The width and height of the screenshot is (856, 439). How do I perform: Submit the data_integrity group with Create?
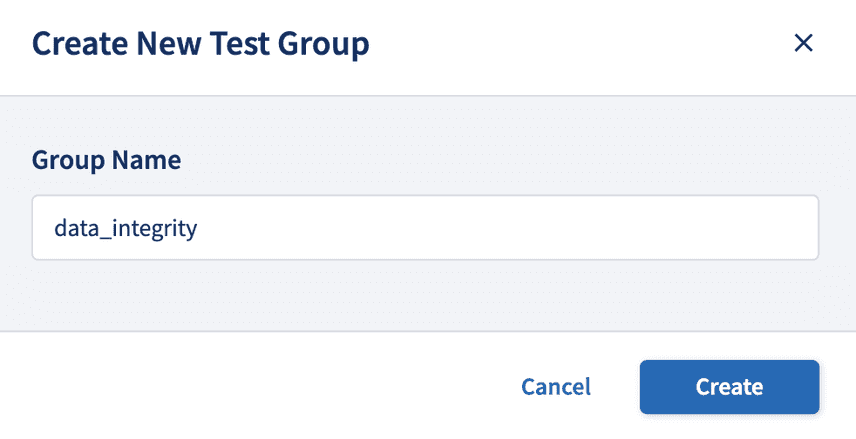point(729,387)
